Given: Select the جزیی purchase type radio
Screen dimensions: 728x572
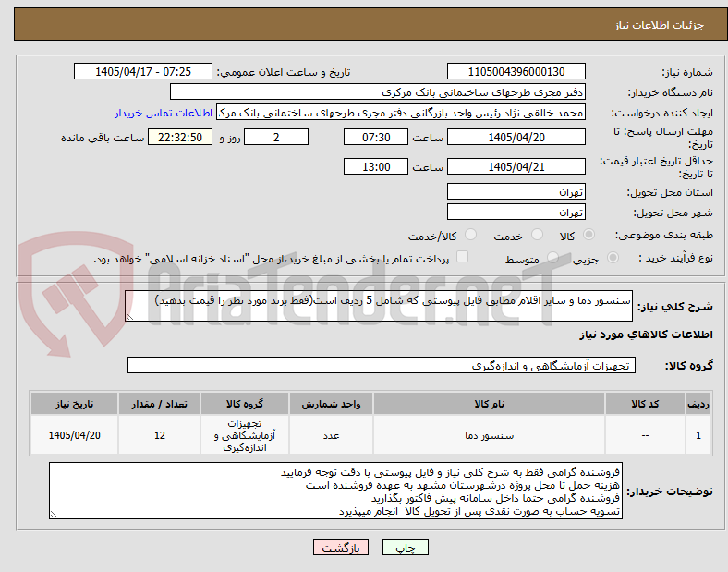Looking at the screenshot, I should coord(613,257).
